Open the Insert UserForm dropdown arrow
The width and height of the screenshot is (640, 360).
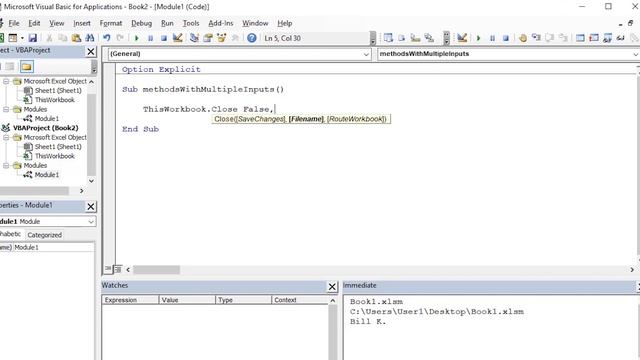[x=22, y=38]
